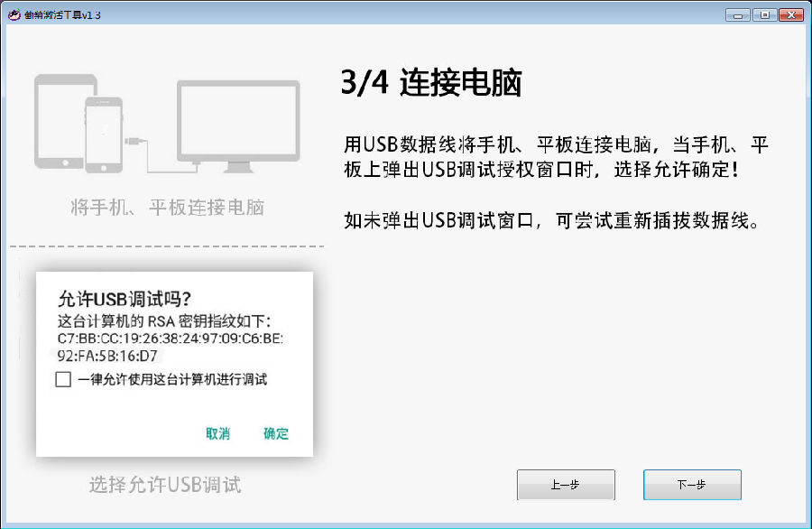This screenshot has width=812, height=529.
Task: Click the RSA key fingerprint text
Action: click(170, 347)
